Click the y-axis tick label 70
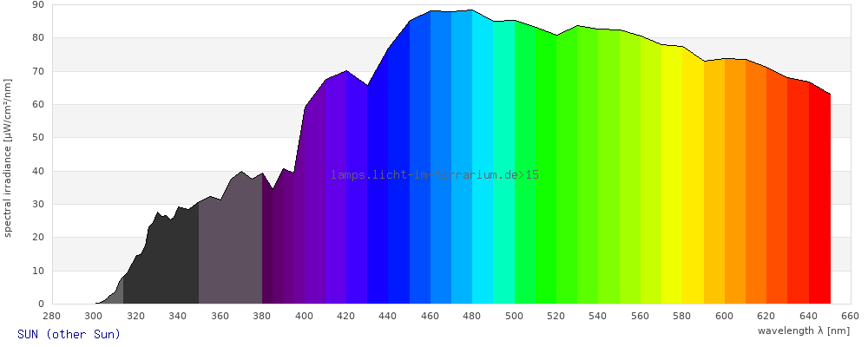The image size is (868, 347). click(38, 71)
